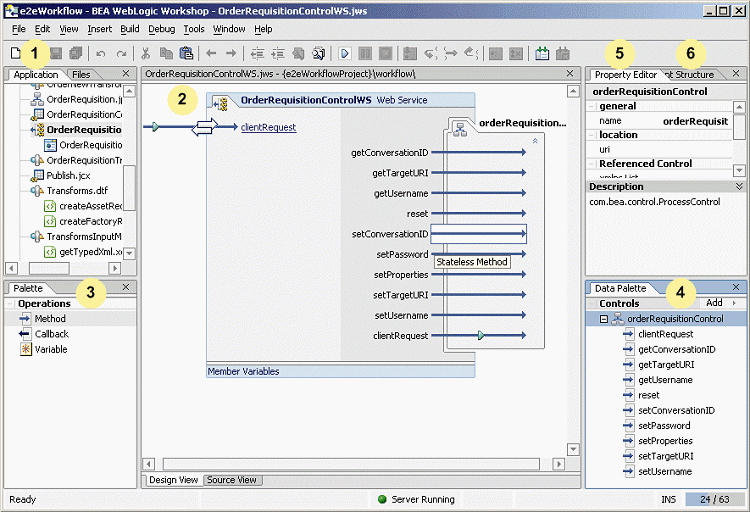Viewport: 750px width, 512px height.
Task: Click the Server Running status indicator
Action: (416, 500)
